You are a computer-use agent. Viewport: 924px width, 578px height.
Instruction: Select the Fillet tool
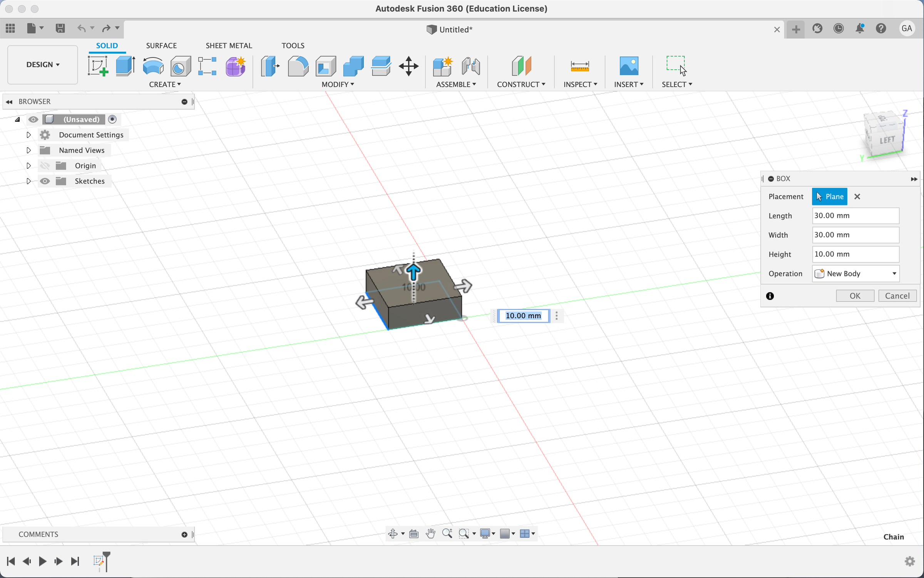click(298, 66)
